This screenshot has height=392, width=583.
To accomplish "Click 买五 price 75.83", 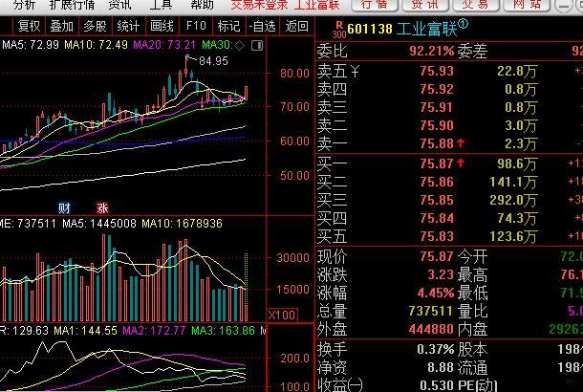I will (437, 236).
